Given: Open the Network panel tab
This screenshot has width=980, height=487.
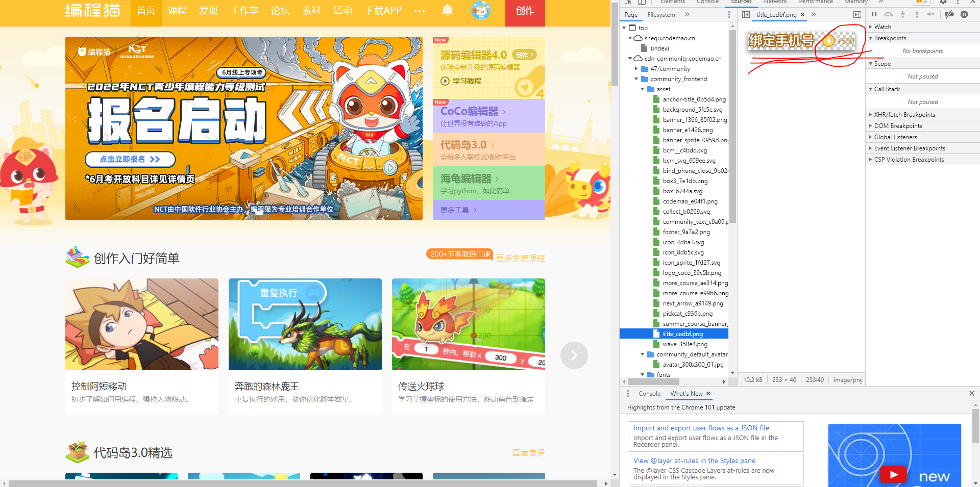Looking at the screenshot, I should coord(775,2).
